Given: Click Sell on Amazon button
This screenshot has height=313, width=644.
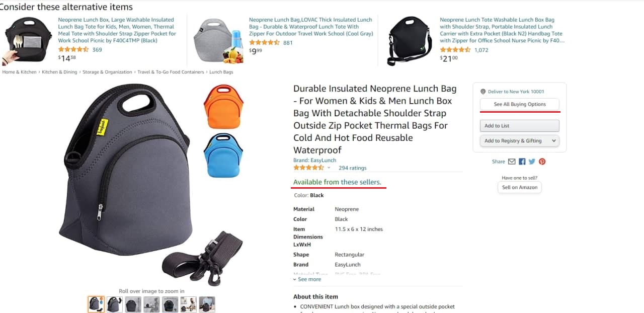Looking at the screenshot, I should coord(520,187).
